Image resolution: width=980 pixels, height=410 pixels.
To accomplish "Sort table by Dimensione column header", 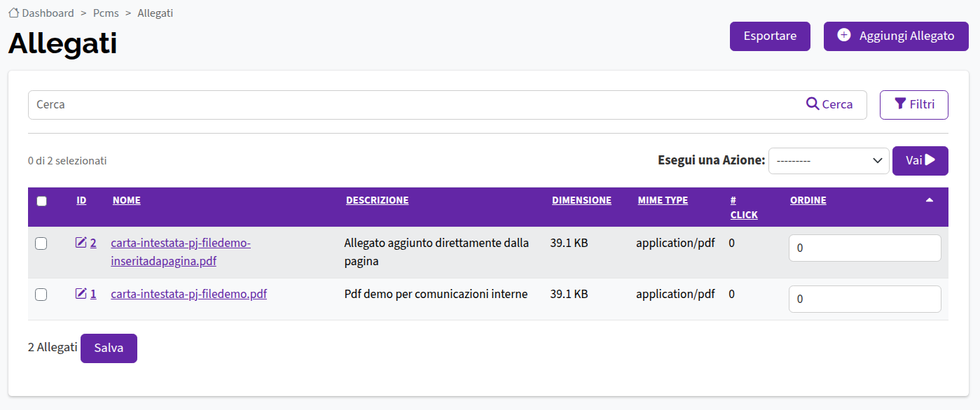I will point(581,200).
